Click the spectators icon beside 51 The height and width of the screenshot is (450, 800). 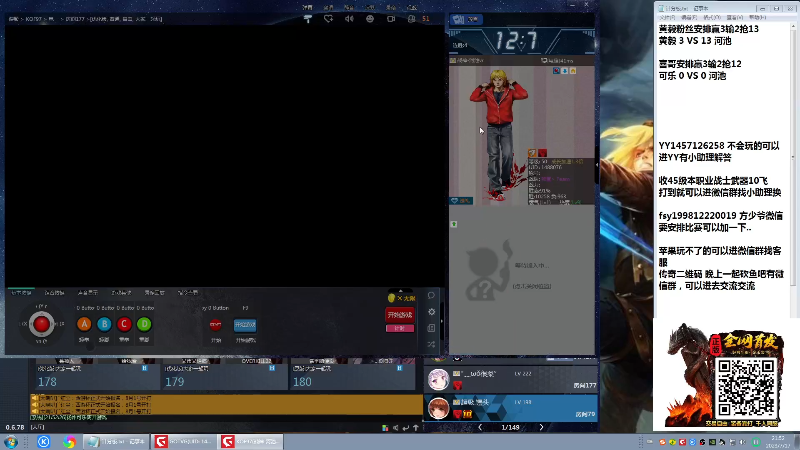[x=412, y=19]
